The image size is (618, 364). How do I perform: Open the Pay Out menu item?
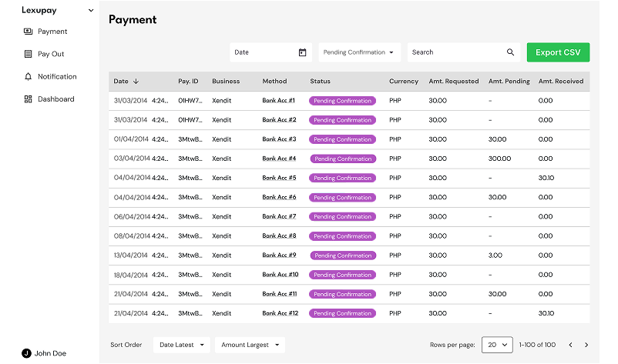(x=51, y=54)
